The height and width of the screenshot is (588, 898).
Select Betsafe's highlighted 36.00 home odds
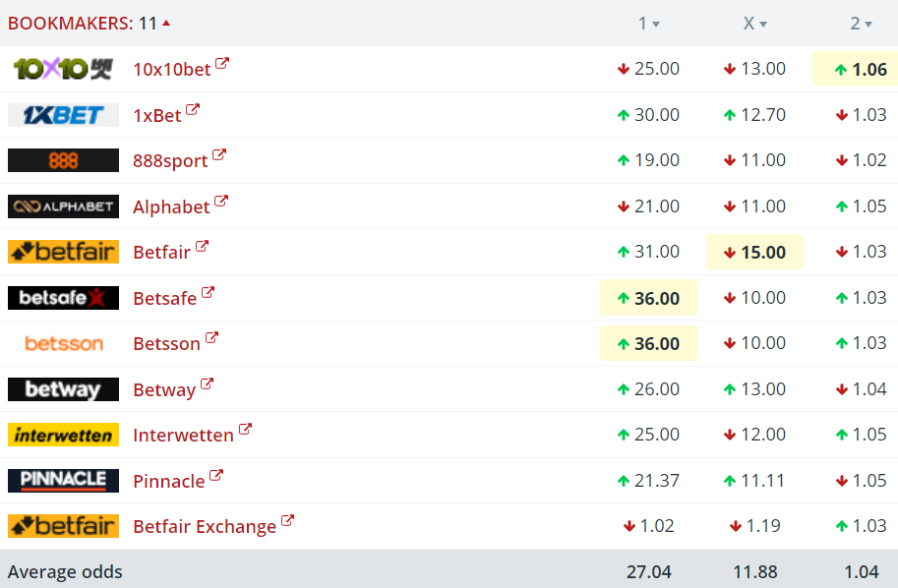click(x=648, y=298)
